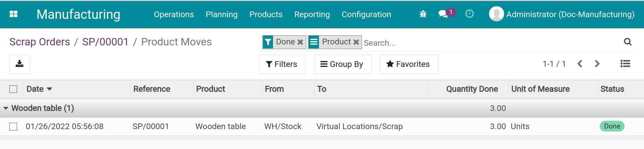Open the Filters dropdown
The width and height of the screenshot is (644, 149).
point(282,64)
